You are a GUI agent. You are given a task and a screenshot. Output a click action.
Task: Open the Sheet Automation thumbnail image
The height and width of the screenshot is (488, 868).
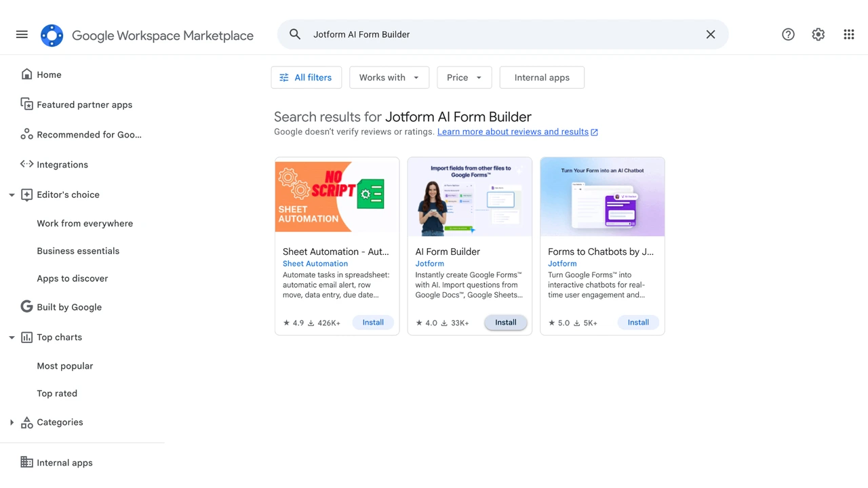point(337,197)
